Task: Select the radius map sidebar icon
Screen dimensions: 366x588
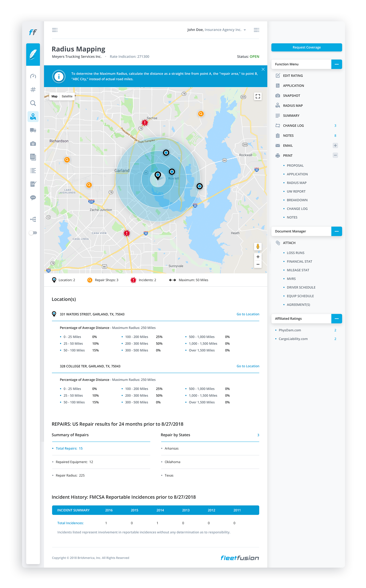Action: (33, 117)
